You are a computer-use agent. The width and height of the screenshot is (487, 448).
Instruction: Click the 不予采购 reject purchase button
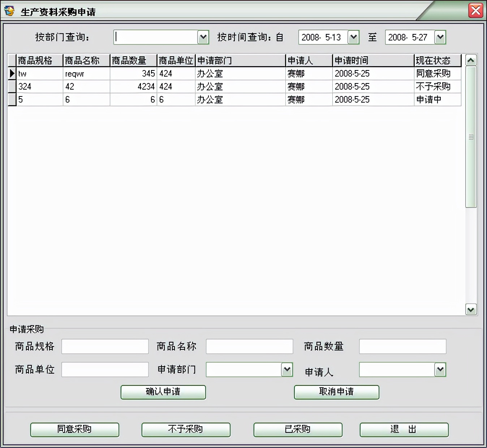pos(185,430)
